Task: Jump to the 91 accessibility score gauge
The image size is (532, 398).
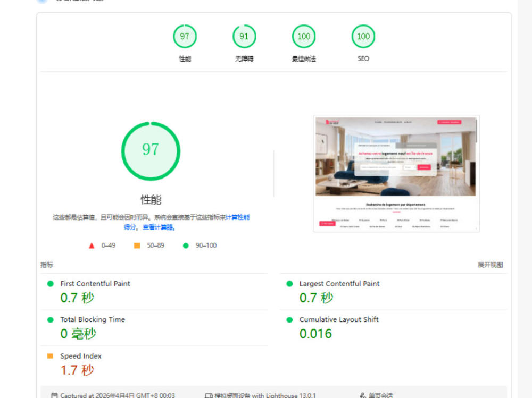Action: (244, 36)
